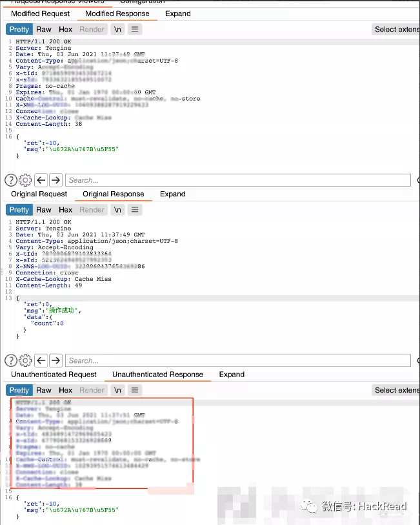
Task: Open hamburger menu in Original Response pane
Action: [x=135, y=210]
